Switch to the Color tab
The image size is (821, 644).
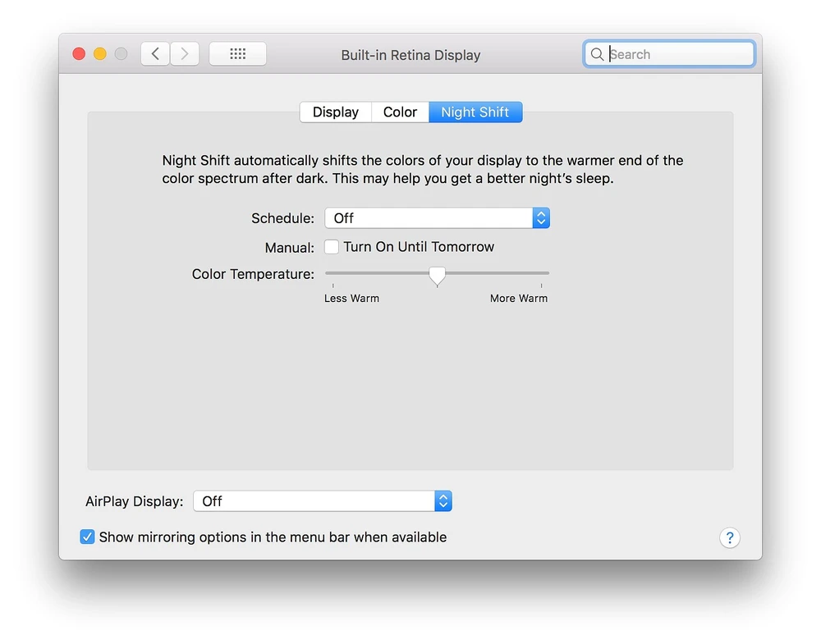tap(400, 112)
